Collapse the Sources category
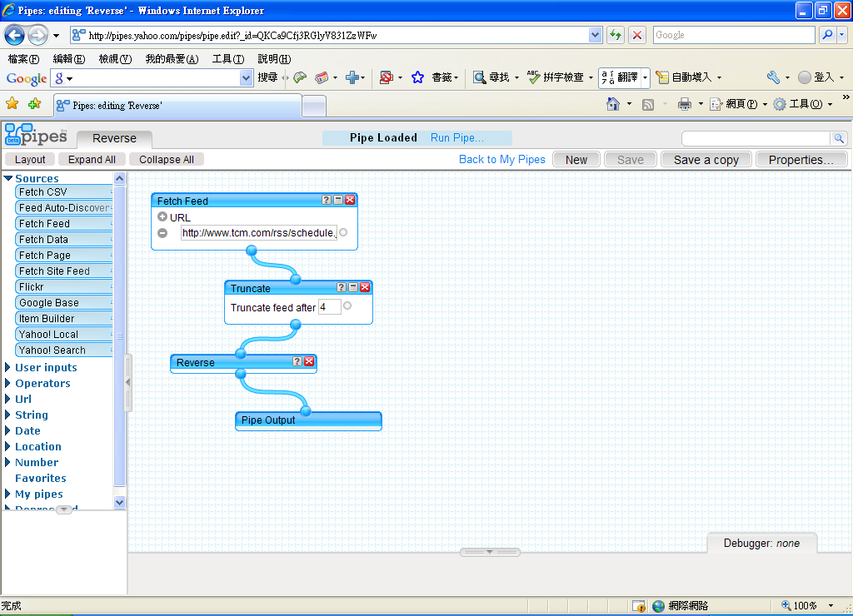 8,178
